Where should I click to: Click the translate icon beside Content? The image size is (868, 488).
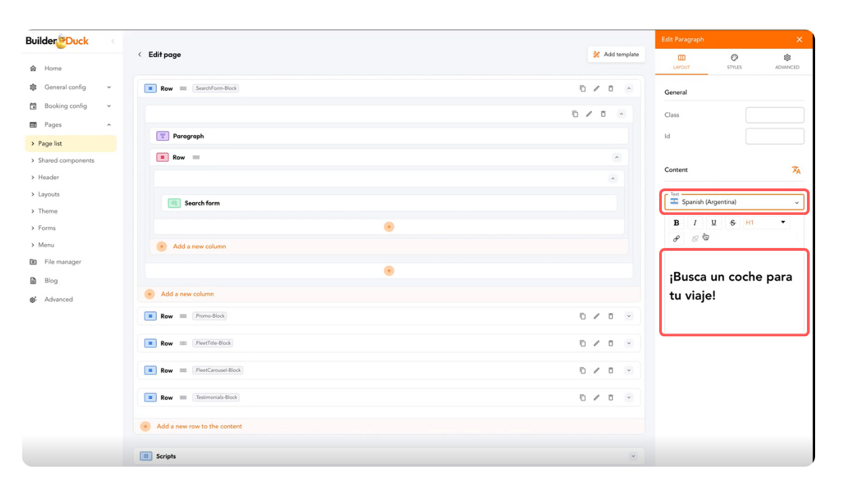pos(796,170)
